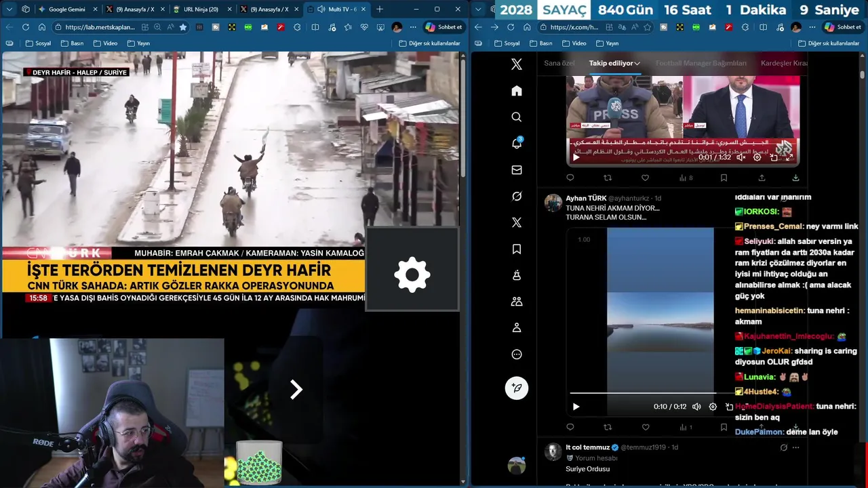868x488 pixels.
Task: Reply to Ayhan TÜRK's post
Action: click(x=570, y=427)
